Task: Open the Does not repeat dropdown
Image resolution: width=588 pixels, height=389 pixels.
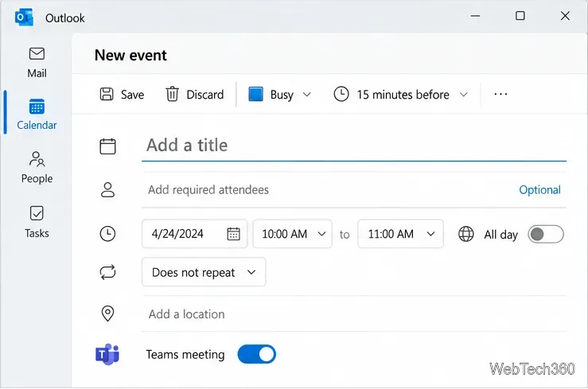Action: (x=204, y=272)
